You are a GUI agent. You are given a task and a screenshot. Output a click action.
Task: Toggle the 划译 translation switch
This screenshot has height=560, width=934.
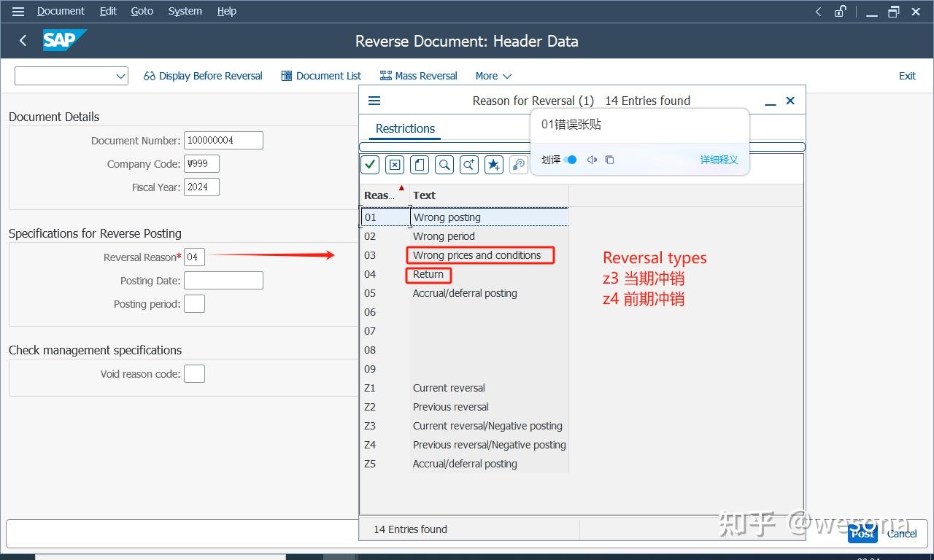[x=571, y=160]
